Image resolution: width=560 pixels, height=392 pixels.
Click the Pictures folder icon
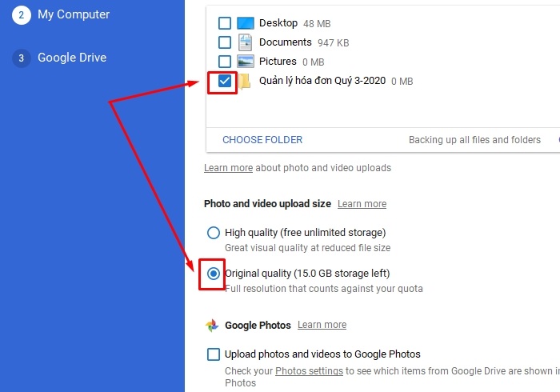(246, 62)
